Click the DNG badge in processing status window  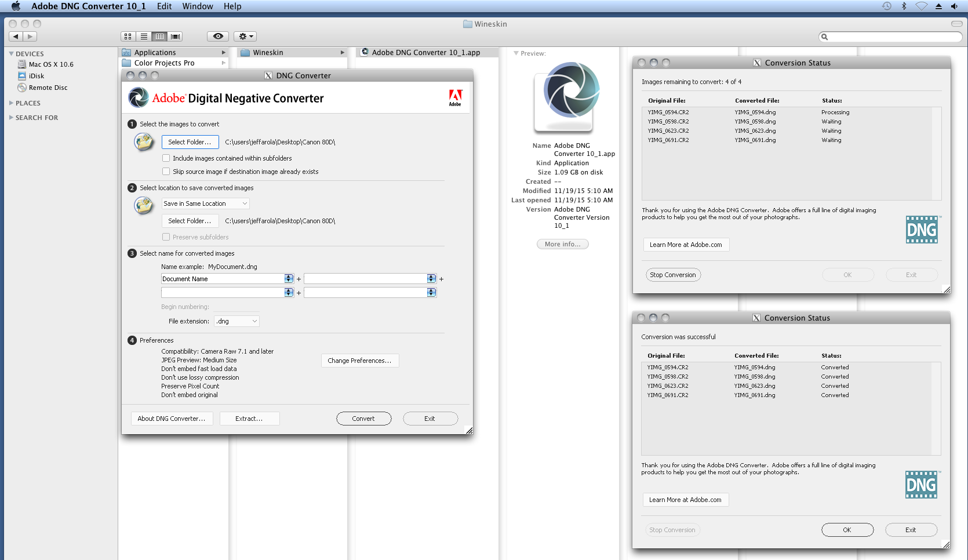point(922,230)
